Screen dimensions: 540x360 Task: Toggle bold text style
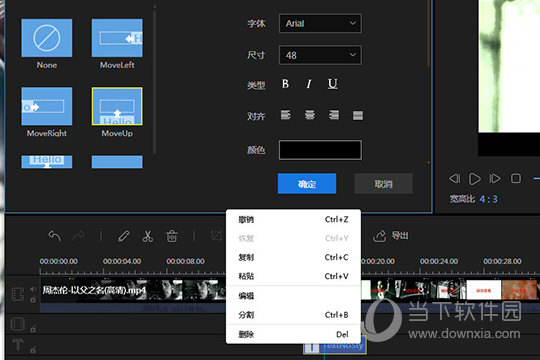click(x=285, y=84)
